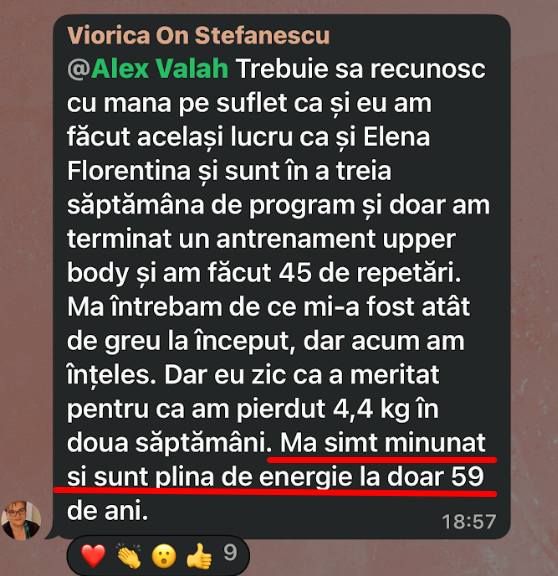
Task: Click the underlined line ending in 59
Action: coord(276,477)
